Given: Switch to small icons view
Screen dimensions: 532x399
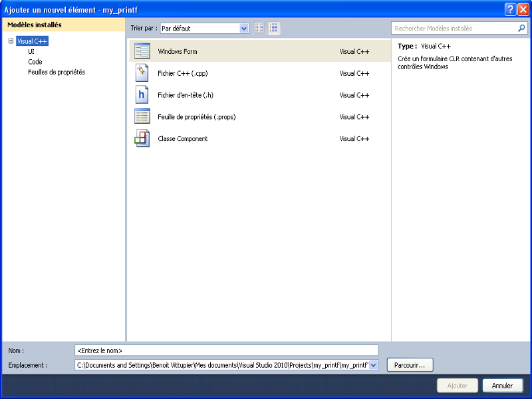Looking at the screenshot, I should [259, 28].
